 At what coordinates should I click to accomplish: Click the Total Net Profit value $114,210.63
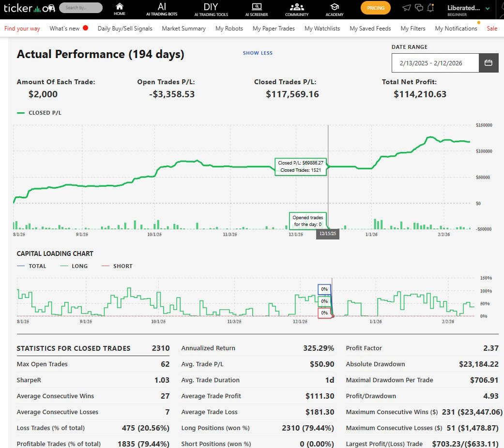pyautogui.click(x=420, y=94)
